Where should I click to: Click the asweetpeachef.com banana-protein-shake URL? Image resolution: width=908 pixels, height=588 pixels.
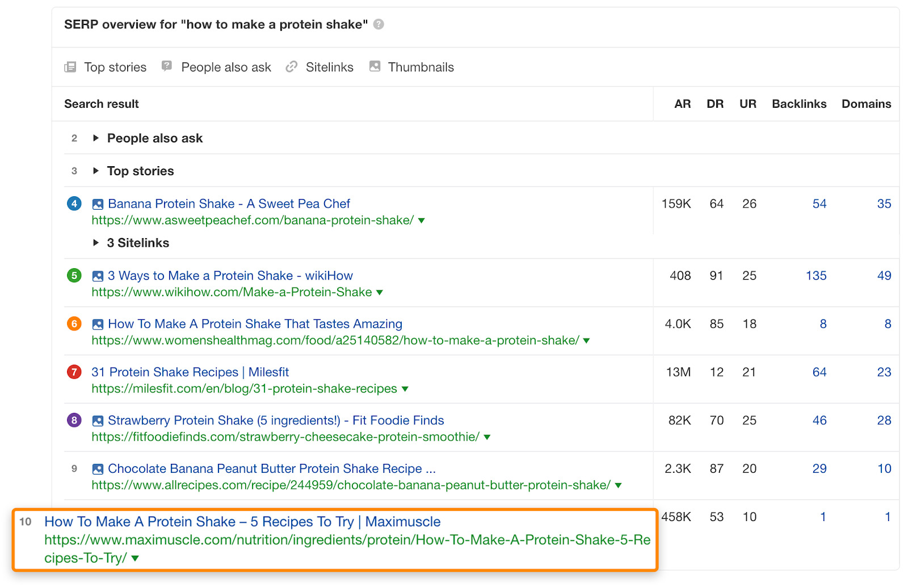click(x=253, y=220)
